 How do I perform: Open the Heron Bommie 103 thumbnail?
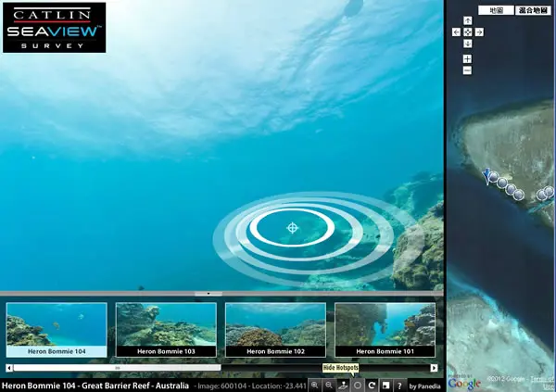pos(166,330)
